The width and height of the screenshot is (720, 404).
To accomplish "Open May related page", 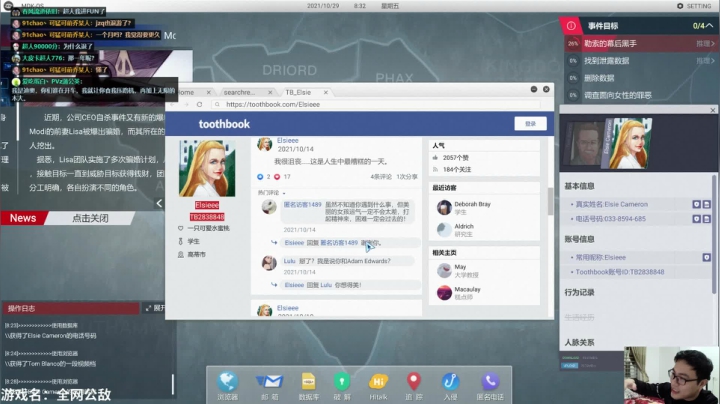I will pos(460,267).
